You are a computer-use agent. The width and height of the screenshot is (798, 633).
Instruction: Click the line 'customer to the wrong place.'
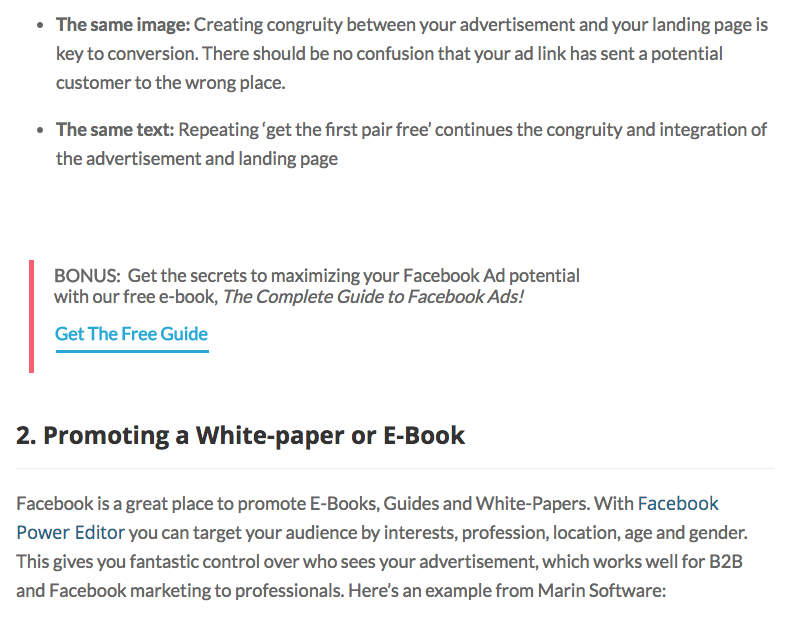170,83
